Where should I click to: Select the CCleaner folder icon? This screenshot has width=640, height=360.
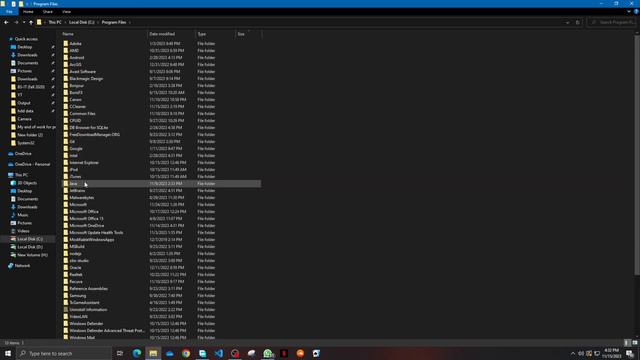click(x=66, y=107)
